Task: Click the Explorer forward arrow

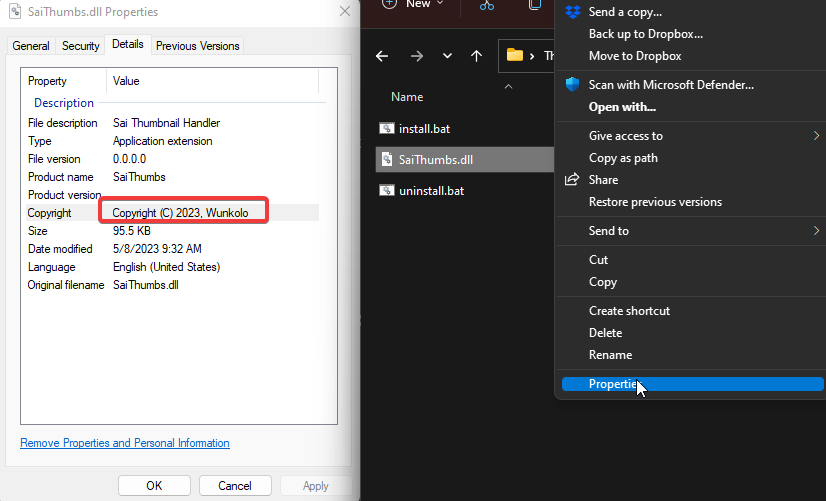Action: pyautogui.click(x=417, y=56)
